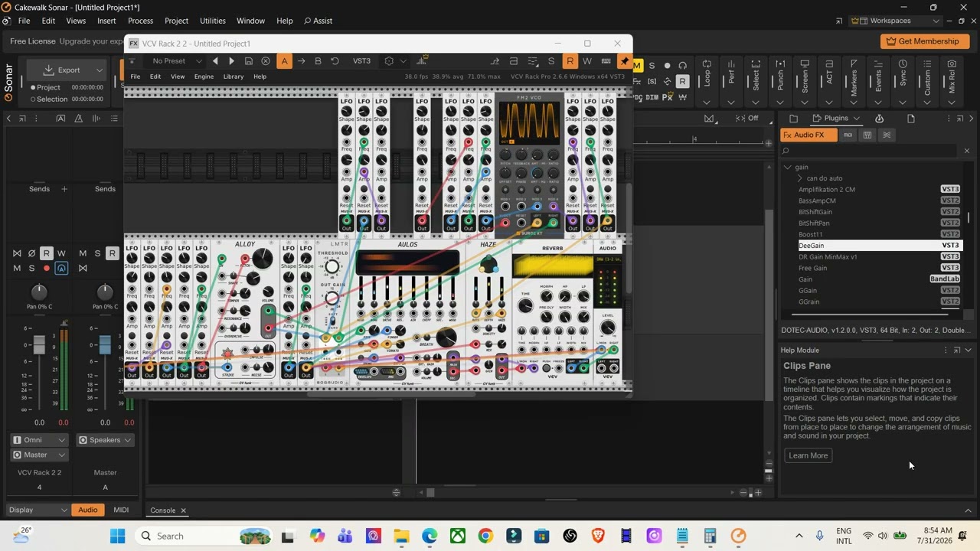This screenshot has height=551, width=980.
Task: Open the Insert menu in Cakewalk
Action: click(x=107, y=21)
